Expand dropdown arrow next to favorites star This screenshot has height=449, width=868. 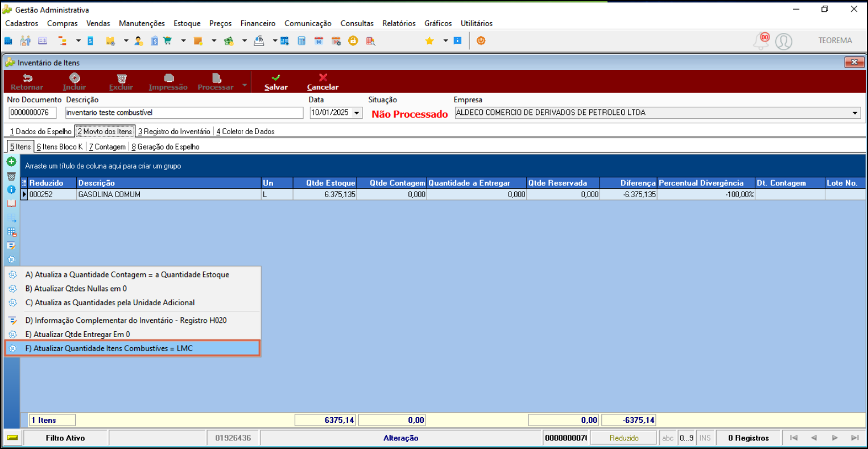(x=445, y=41)
